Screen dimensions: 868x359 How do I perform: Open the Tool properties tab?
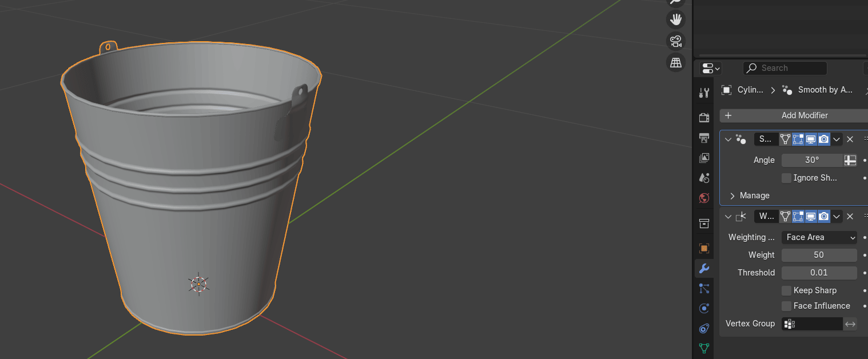point(704,93)
